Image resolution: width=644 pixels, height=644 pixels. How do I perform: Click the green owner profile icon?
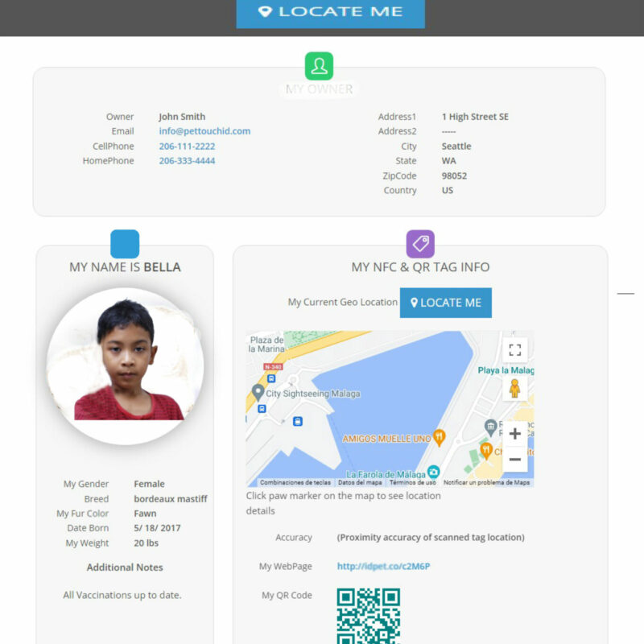click(319, 66)
